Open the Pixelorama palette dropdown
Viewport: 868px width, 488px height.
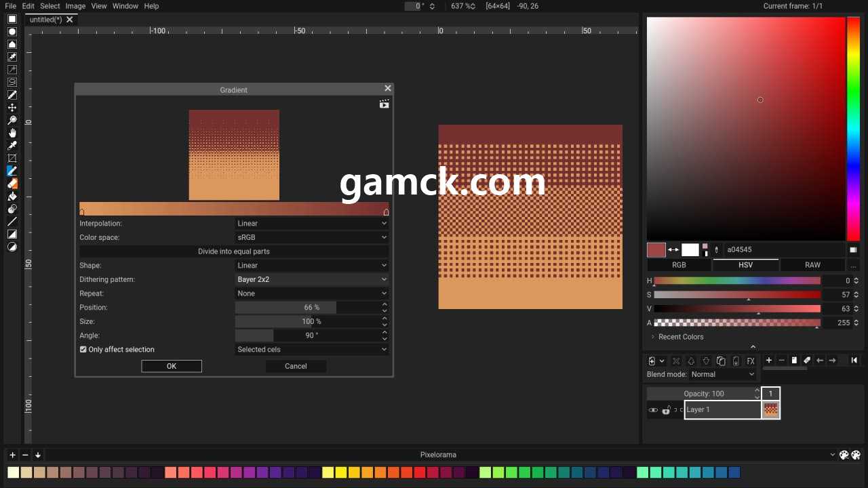tap(438, 455)
